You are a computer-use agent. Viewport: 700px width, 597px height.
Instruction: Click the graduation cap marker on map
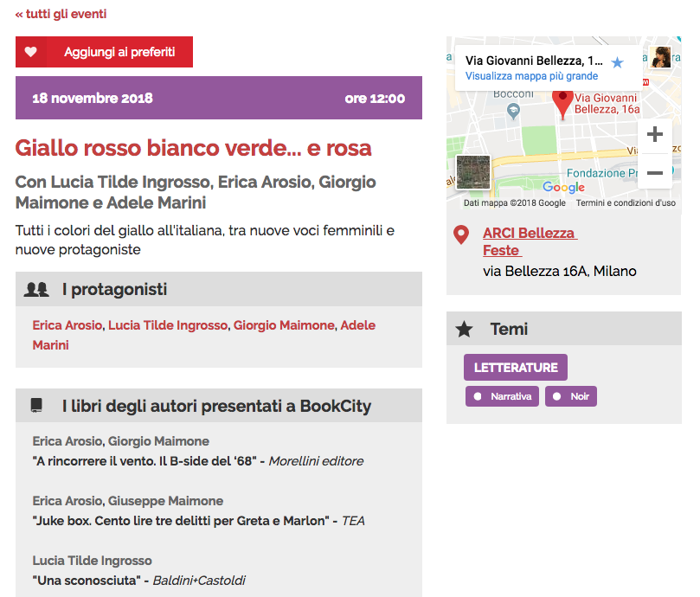514,112
